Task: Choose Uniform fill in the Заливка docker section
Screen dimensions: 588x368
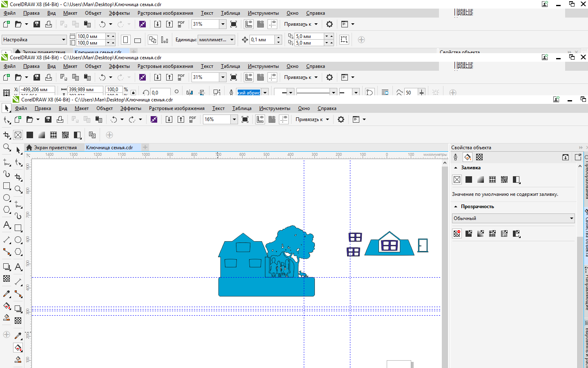Action: [469, 180]
